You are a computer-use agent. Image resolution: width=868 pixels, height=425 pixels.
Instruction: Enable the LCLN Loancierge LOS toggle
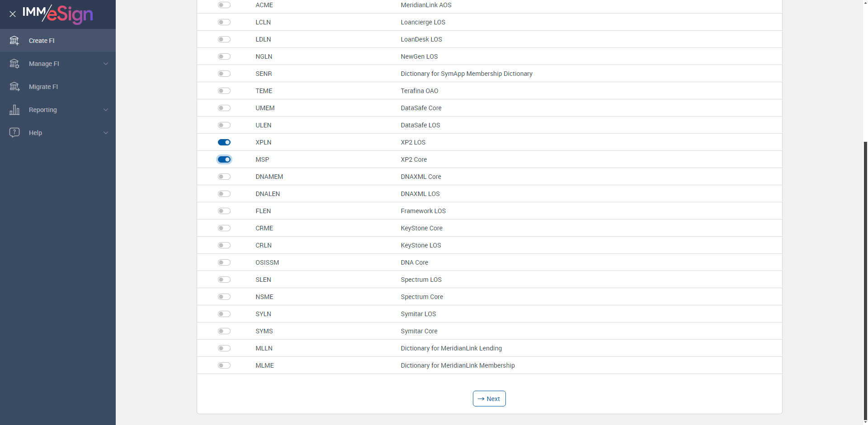[224, 22]
